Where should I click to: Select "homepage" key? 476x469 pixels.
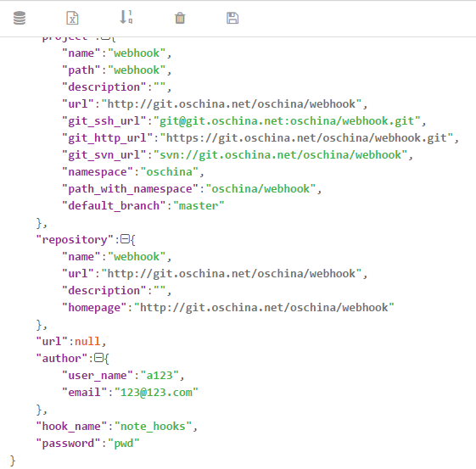coord(94,308)
